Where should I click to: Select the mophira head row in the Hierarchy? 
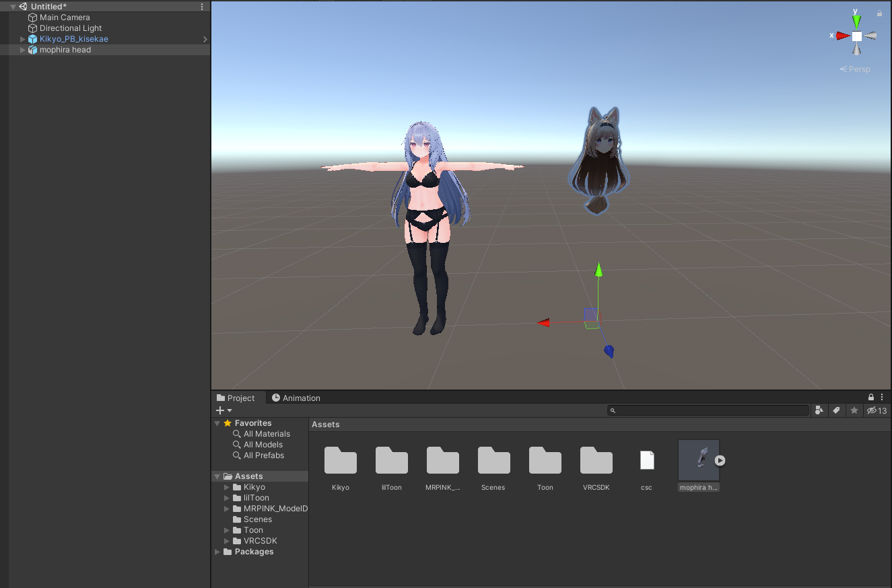coord(105,50)
